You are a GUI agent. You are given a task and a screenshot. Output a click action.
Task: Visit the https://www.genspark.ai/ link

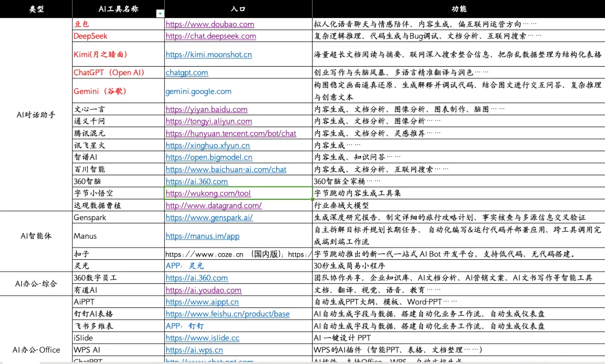pos(209,217)
